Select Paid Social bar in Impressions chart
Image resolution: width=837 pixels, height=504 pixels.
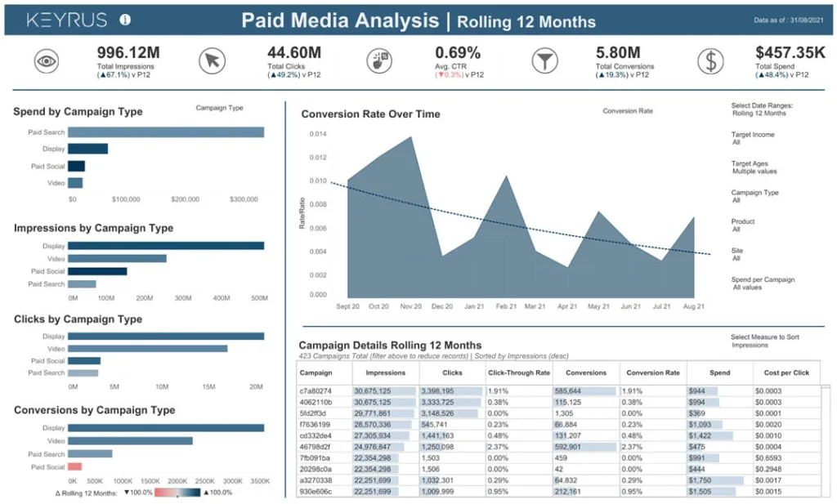coord(97,271)
